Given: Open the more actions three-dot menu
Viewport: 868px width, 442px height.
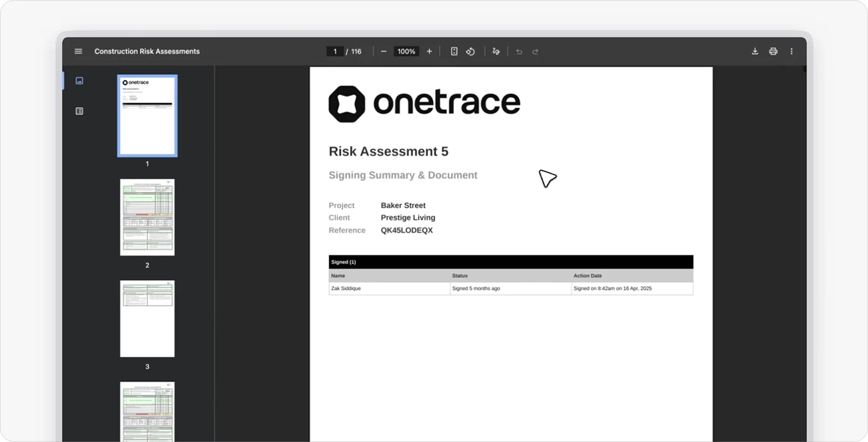Looking at the screenshot, I should 792,52.
